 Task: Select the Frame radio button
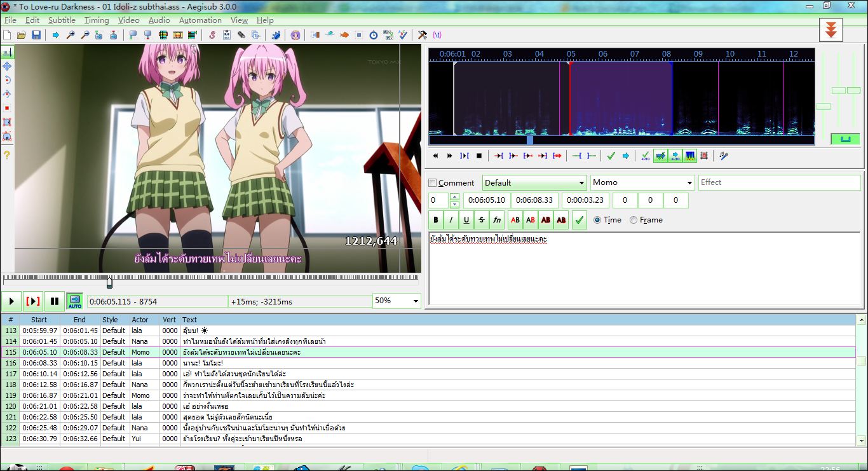pos(634,220)
